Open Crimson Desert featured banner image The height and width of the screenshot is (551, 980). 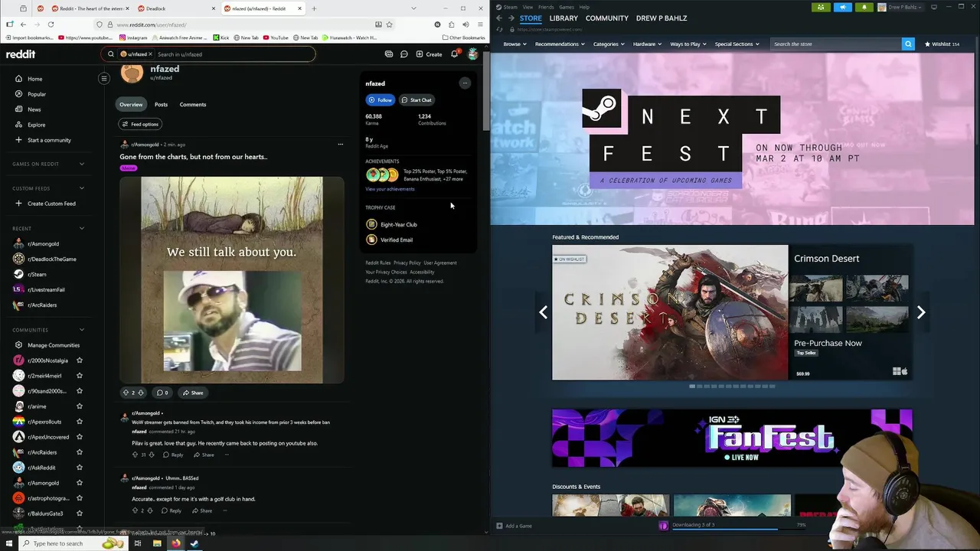[x=670, y=312]
